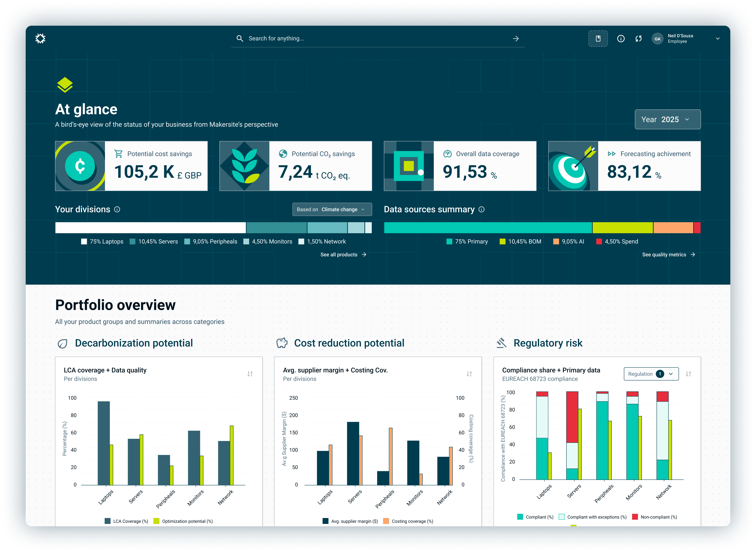Click sort icon on Compliance share chart

click(688, 374)
